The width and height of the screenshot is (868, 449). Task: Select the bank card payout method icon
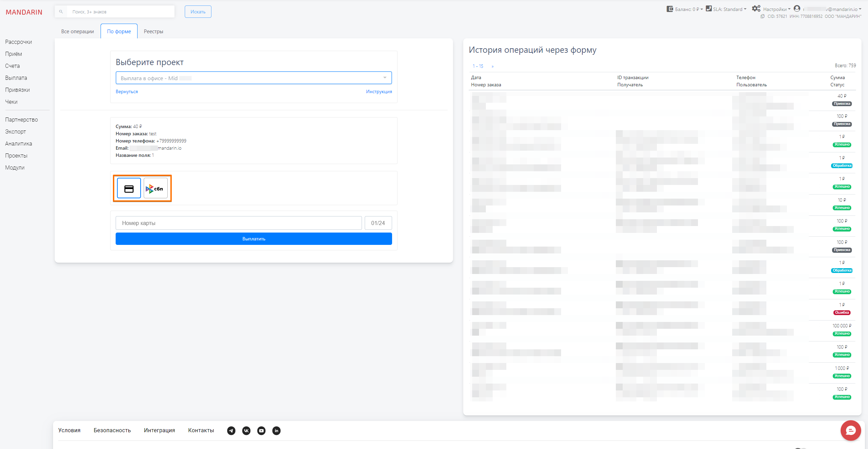[x=129, y=188]
